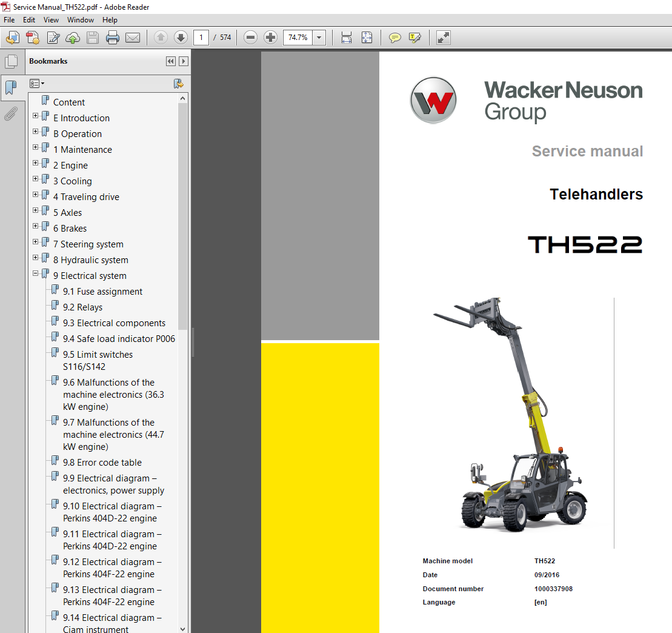Collapse the Bookmarks pane with the double-arrow button

(170, 61)
